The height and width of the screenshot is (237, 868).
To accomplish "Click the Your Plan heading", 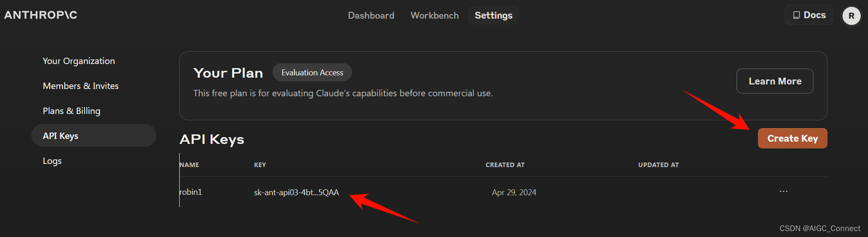I will tap(228, 73).
